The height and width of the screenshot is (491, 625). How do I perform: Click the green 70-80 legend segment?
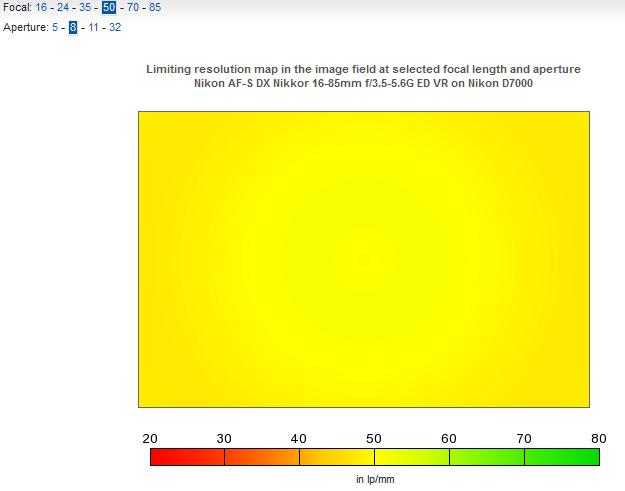(x=562, y=457)
